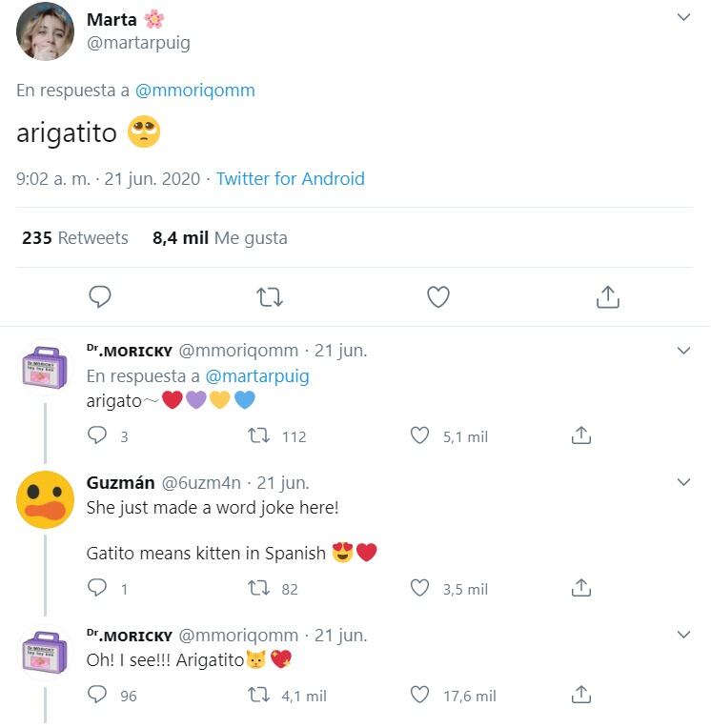Open the Twitter for Android link
Image resolution: width=711 pixels, height=728 pixels.
[x=290, y=178]
